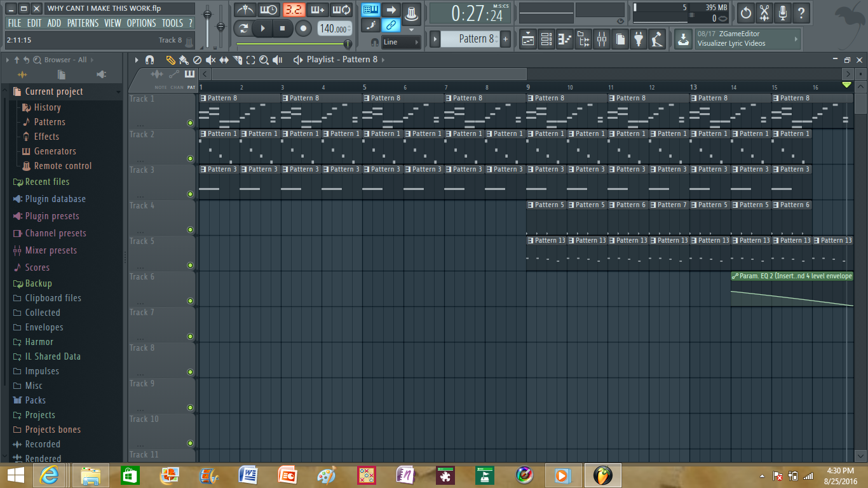Viewport: 868px width, 488px height.
Task: Toggle mute switch on Track 6
Action: coord(190,301)
